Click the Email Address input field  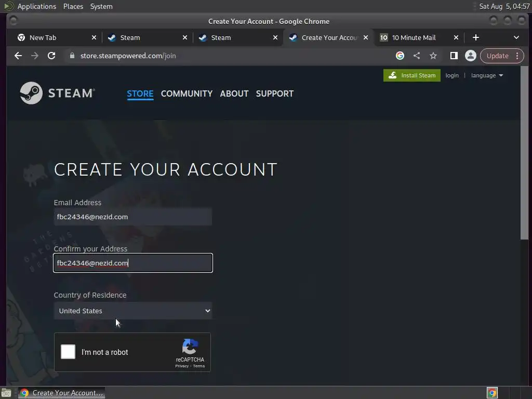click(x=133, y=217)
